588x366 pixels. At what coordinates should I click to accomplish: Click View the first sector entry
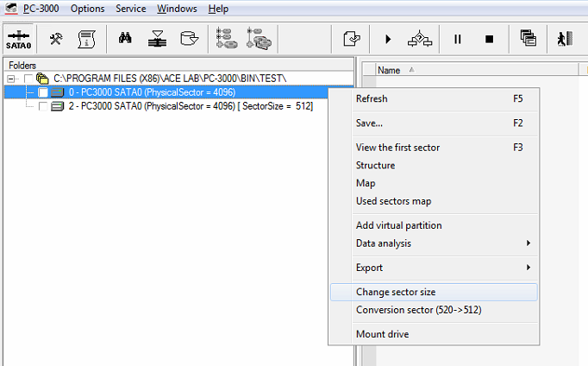[397, 148]
